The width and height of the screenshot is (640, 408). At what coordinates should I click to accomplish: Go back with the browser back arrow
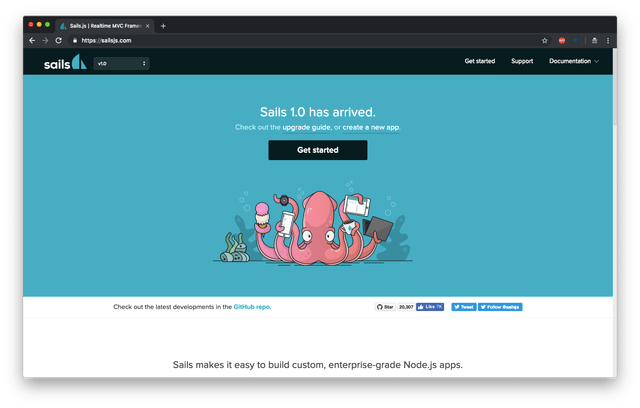pyautogui.click(x=32, y=40)
